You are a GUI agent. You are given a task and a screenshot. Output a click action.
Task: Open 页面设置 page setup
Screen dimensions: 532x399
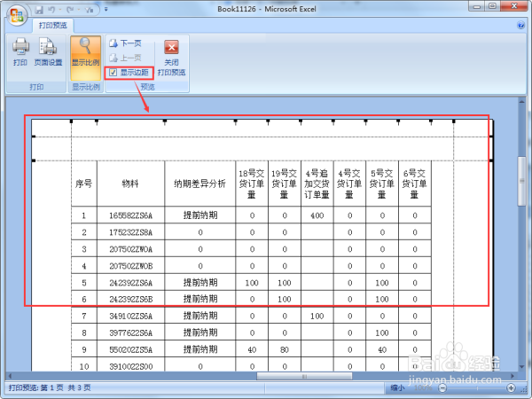pos(48,52)
